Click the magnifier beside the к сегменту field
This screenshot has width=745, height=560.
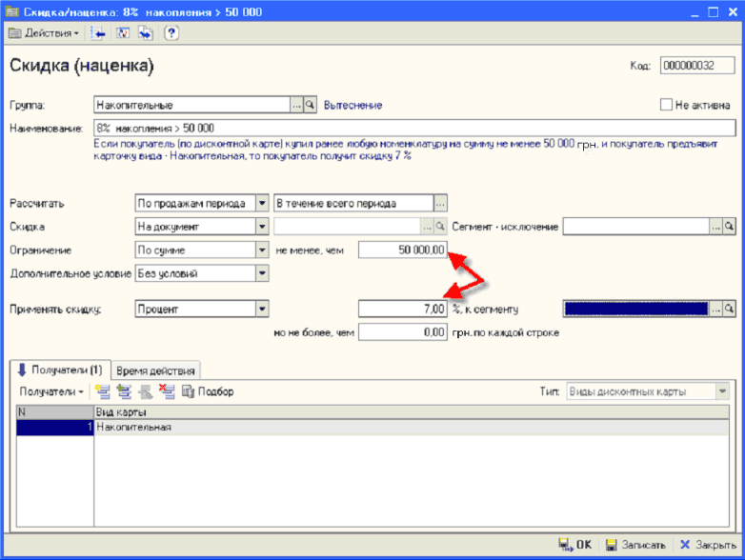[729, 309]
